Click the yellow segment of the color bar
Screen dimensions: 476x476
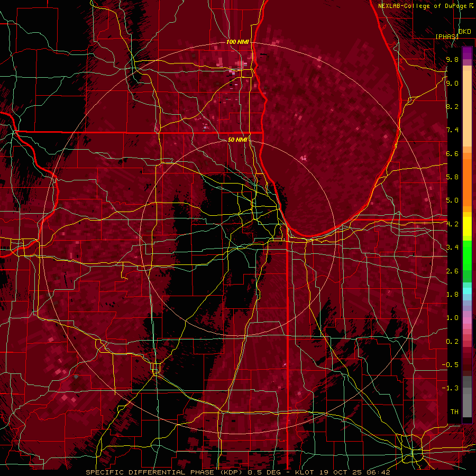(x=467, y=226)
